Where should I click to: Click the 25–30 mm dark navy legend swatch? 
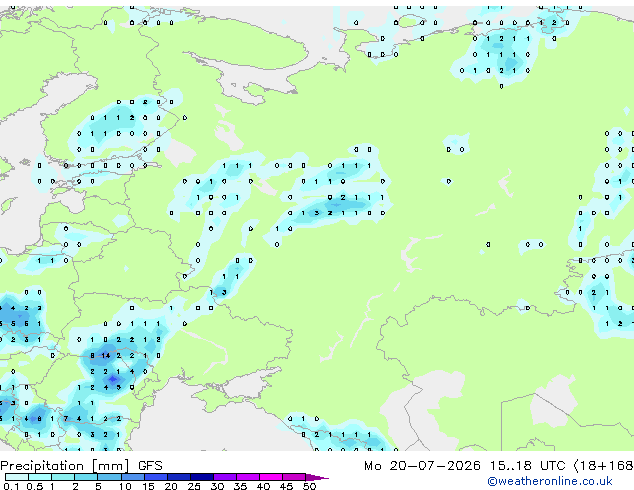(x=201, y=477)
